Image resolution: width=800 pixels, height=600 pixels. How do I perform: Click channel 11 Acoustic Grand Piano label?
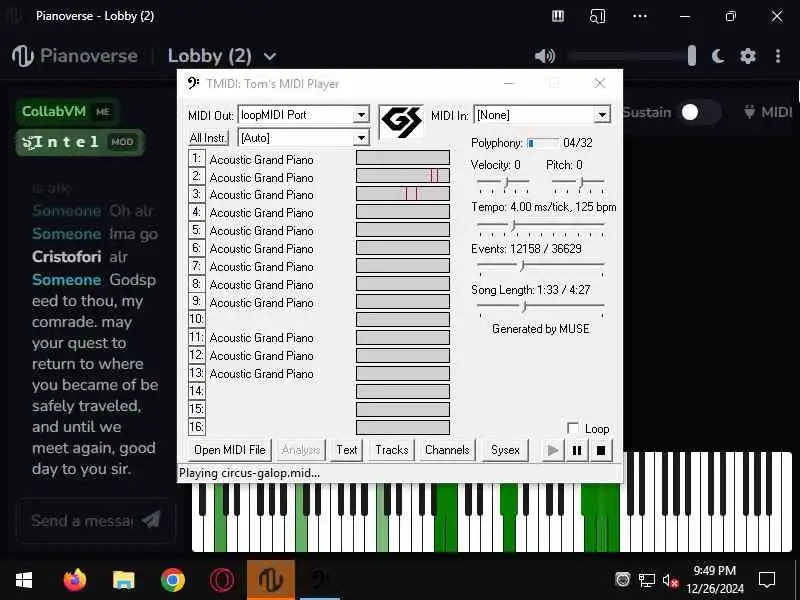(x=261, y=338)
